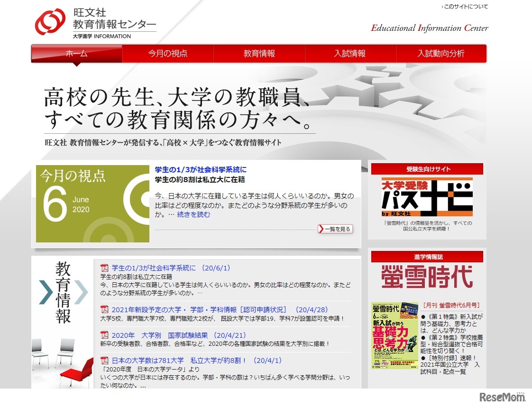Click 《第2特集》学校推薦型・総合型選抜 text
532x408 pixels.
[x=451, y=344]
